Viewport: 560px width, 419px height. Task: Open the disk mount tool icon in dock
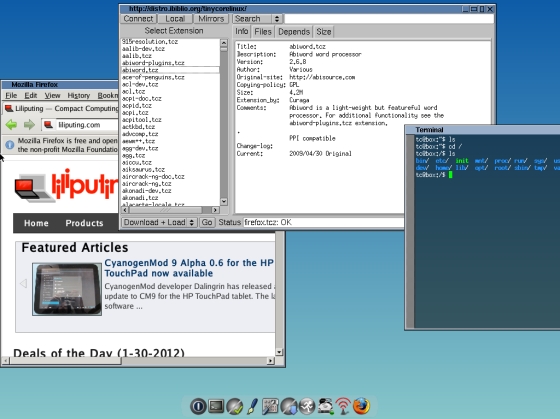[x=325, y=406]
